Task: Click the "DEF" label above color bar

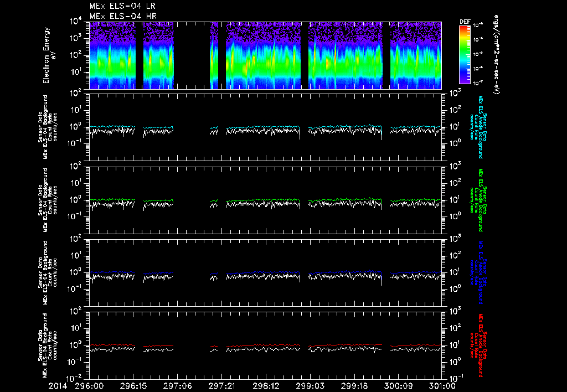Action: (x=465, y=22)
